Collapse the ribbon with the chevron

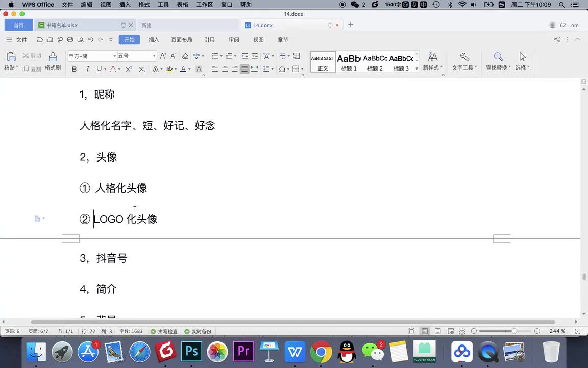pyautogui.click(x=577, y=39)
